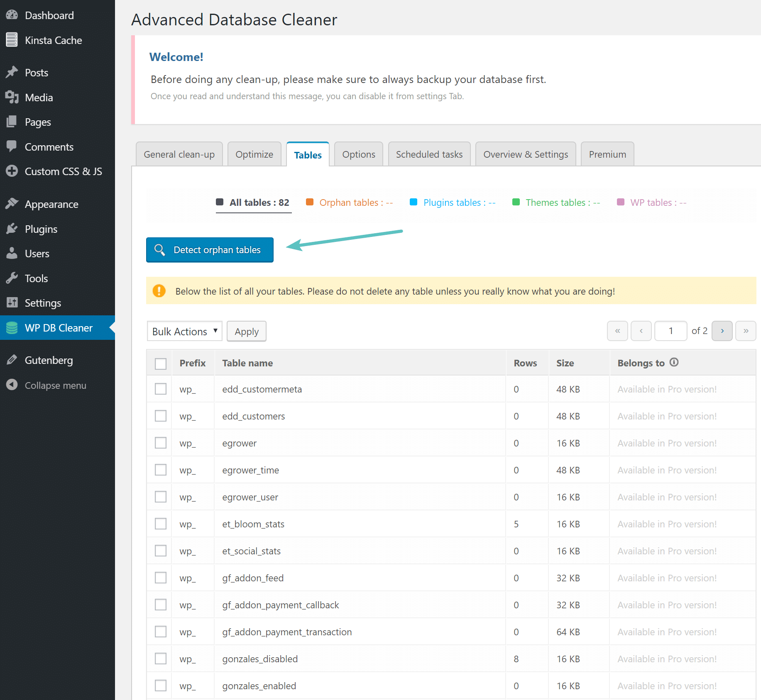The width and height of the screenshot is (761, 700).
Task: Click the Comments bubble icon
Action: coord(12,146)
